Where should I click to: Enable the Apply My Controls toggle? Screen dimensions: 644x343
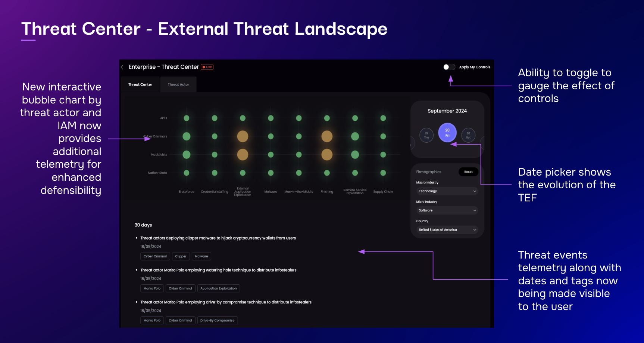coord(449,67)
